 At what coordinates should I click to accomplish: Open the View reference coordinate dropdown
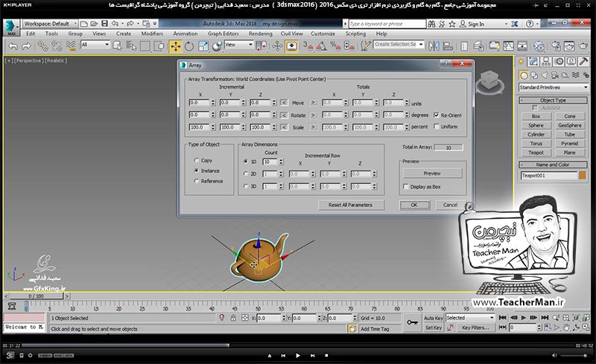pos(238,45)
